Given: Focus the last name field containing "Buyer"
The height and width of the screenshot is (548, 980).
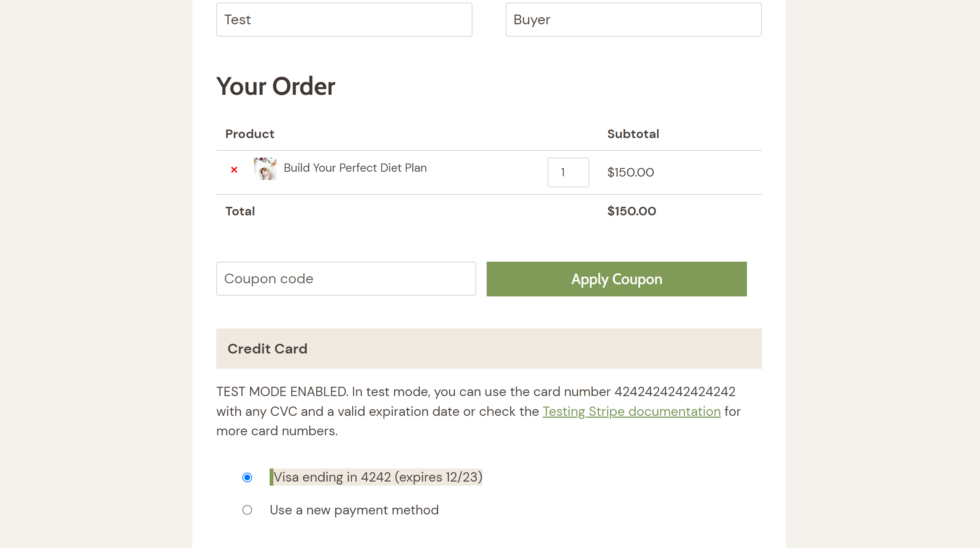Looking at the screenshot, I should (x=633, y=19).
